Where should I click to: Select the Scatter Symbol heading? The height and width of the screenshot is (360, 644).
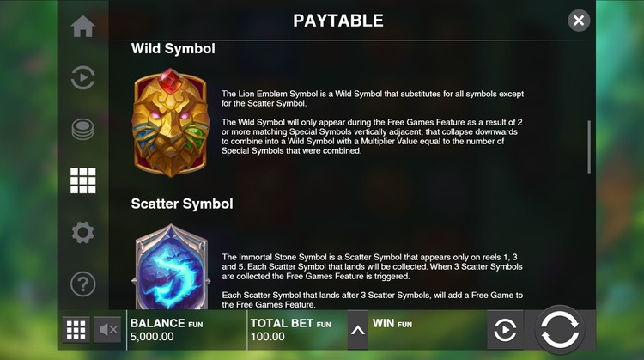[x=182, y=204]
